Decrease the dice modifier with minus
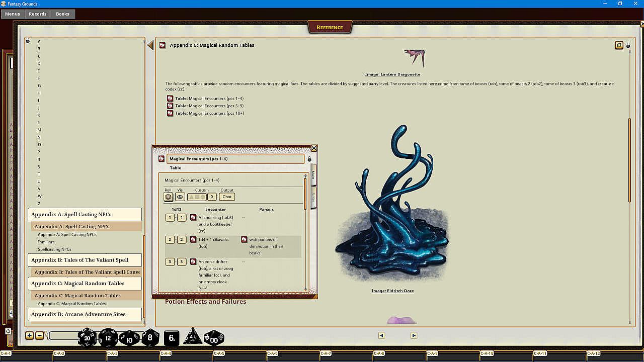 [40, 335]
